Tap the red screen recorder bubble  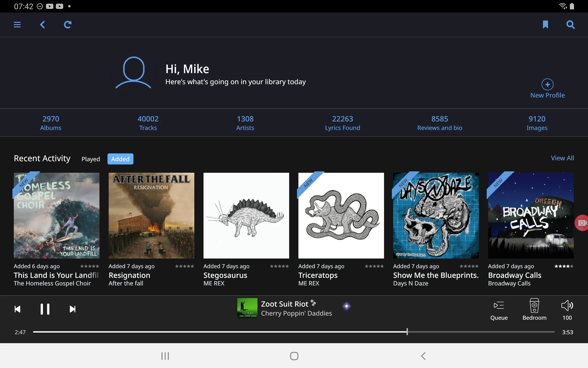[581, 223]
